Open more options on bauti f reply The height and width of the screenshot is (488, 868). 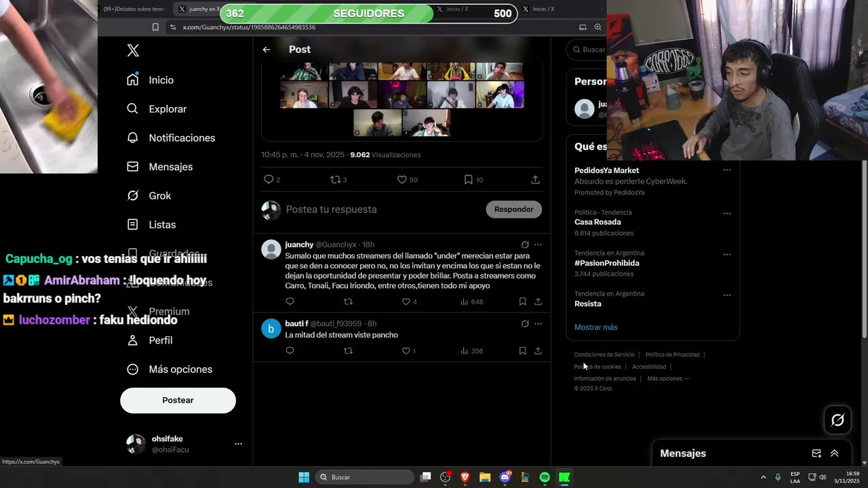pos(538,324)
